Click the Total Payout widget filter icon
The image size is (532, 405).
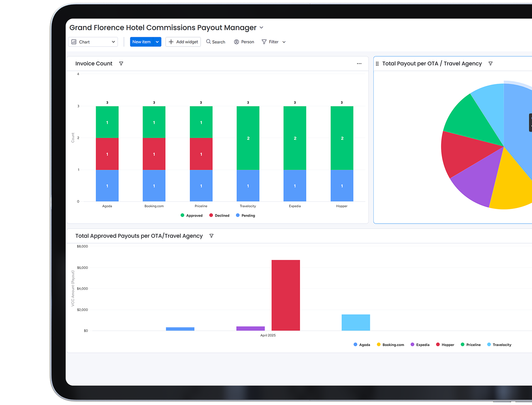490,63
